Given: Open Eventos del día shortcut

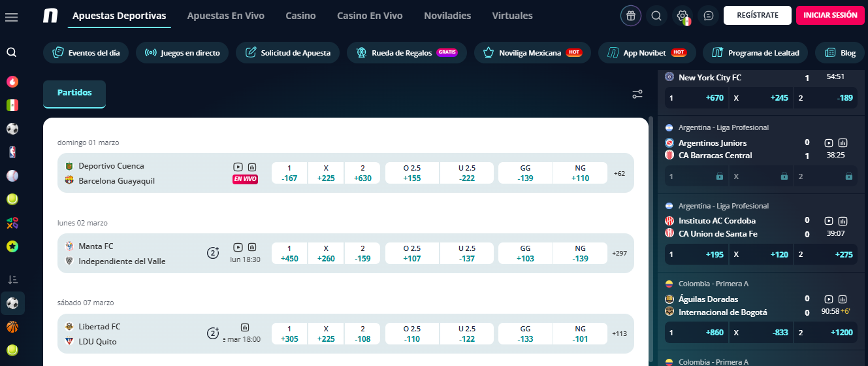Looking at the screenshot, I should click(x=86, y=53).
